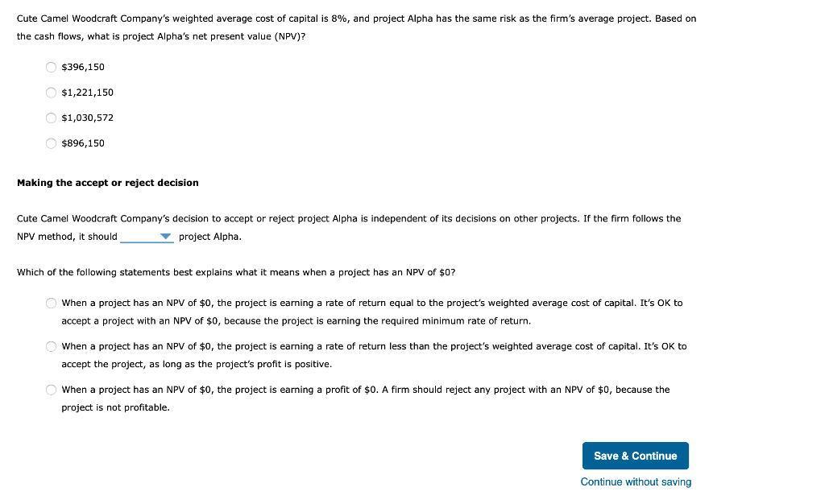
Task: Select statement about rate of return less than WACC
Action: [x=51, y=345]
